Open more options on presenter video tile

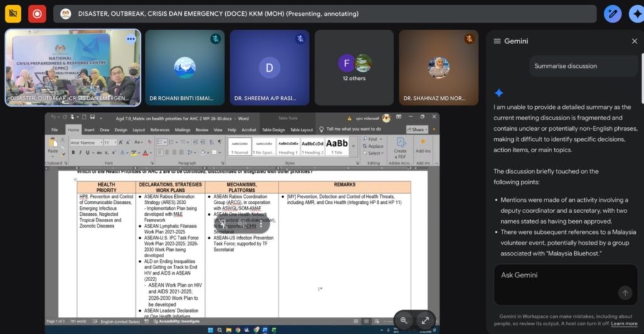click(x=130, y=39)
